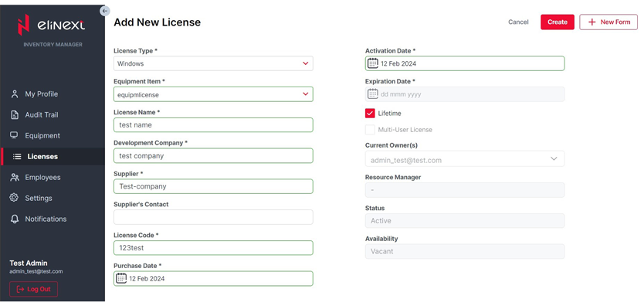
Task: Click the My Profile person icon
Action: pos(15,94)
